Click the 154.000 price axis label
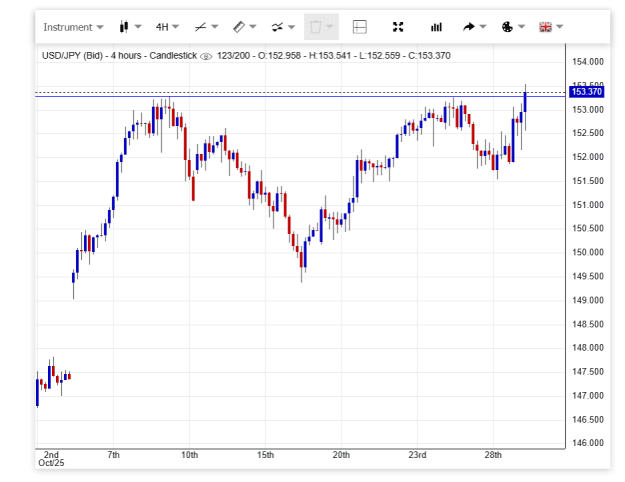The image size is (625, 482). click(588, 61)
